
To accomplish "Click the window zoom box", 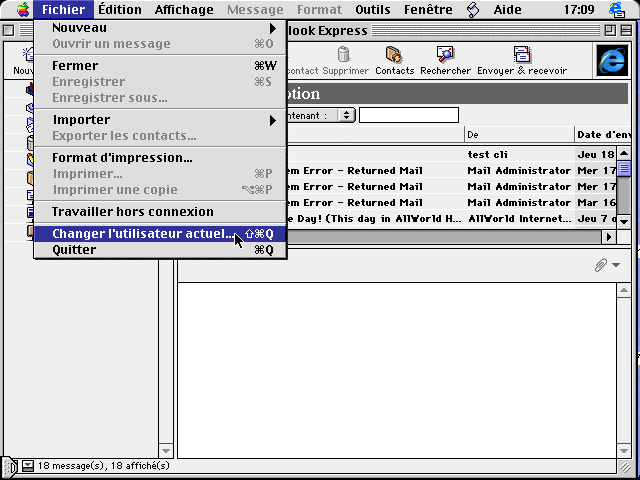I will (x=610, y=30).
